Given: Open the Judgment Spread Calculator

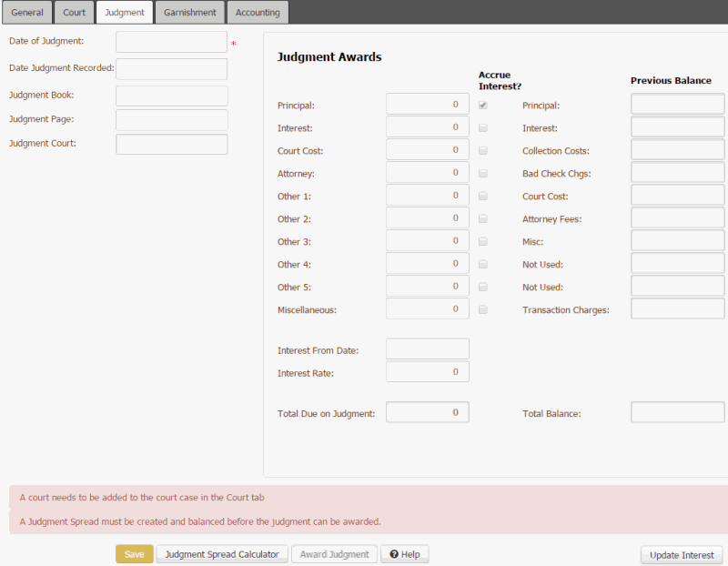Looking at the screenshot, I should pos(221,553).
